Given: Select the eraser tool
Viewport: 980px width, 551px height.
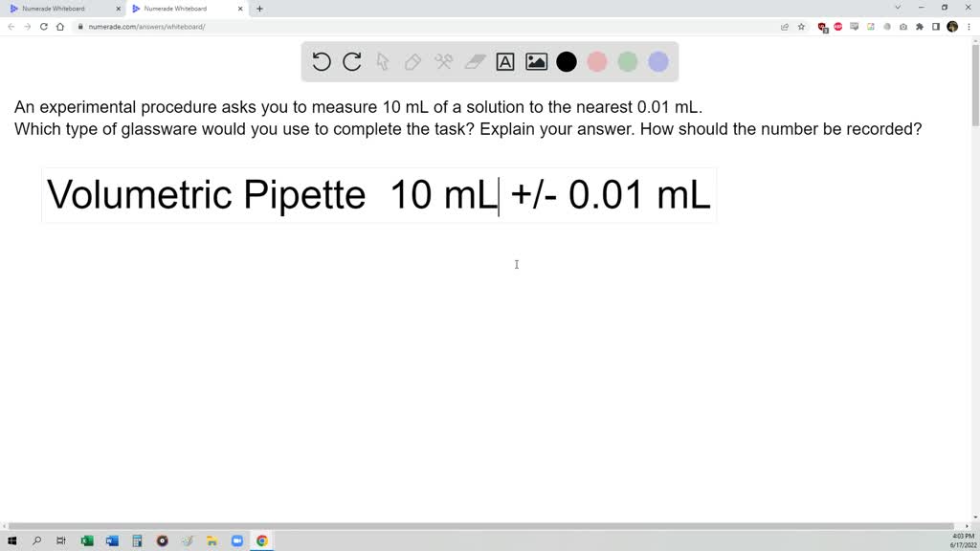Looking at the screenshot, I should (x=475, y=61).
